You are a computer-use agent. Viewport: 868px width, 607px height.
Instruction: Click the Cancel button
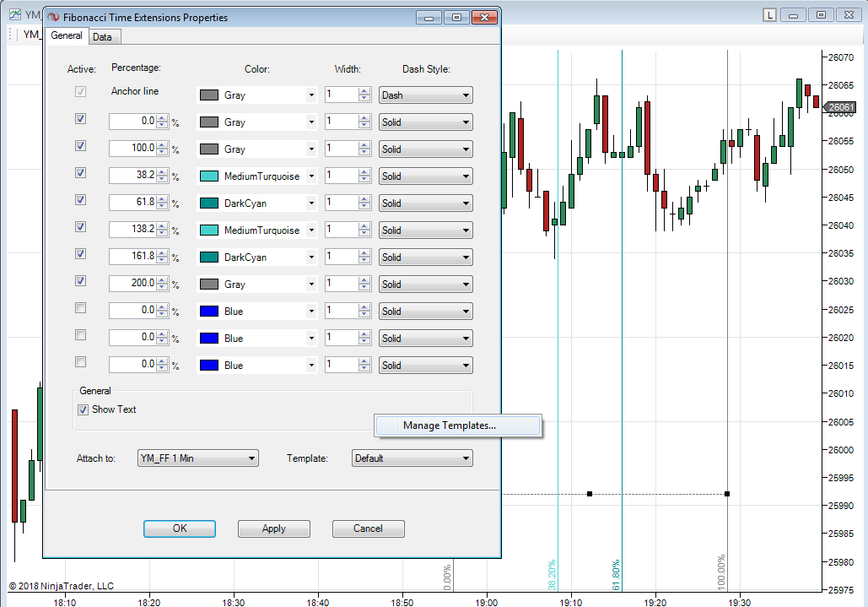click(368, 528)
